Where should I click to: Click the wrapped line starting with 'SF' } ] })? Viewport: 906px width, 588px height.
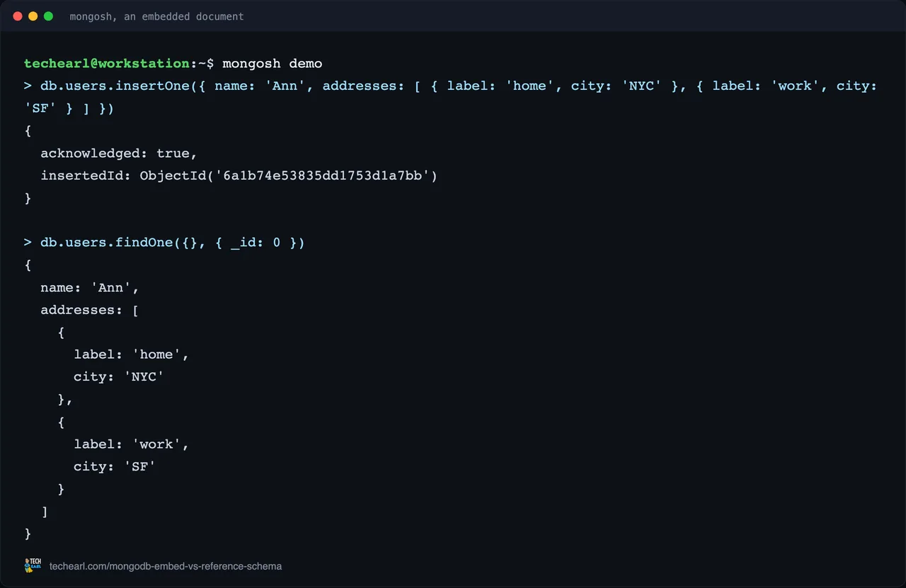(x=69, y=108)
